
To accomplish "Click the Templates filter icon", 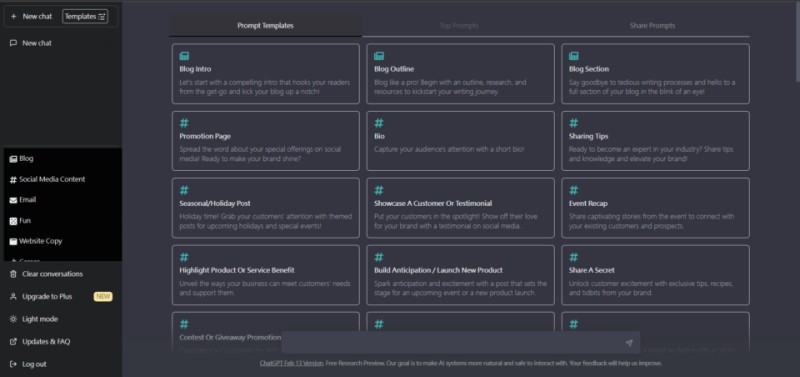I will pyautogui.click(x=102, y=17).
